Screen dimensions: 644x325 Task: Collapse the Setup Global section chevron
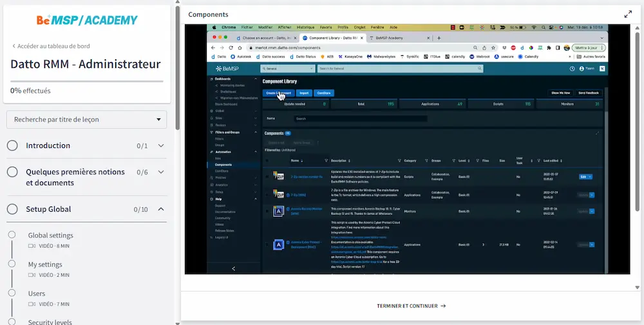coord(161,209)
